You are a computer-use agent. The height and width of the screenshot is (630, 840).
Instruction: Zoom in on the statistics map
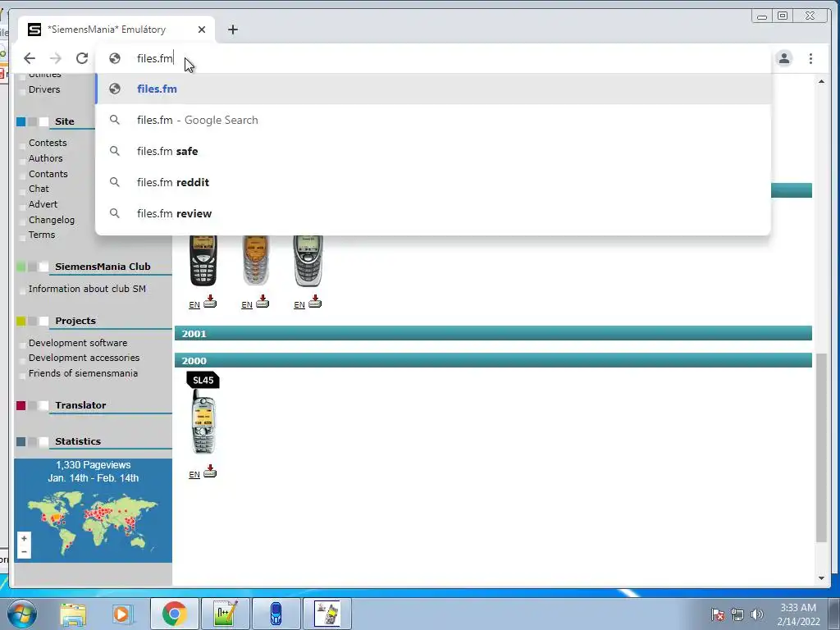click(24, 538)
